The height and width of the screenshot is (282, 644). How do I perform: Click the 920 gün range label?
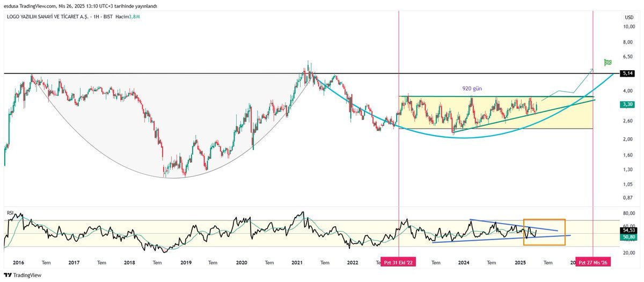472,88
